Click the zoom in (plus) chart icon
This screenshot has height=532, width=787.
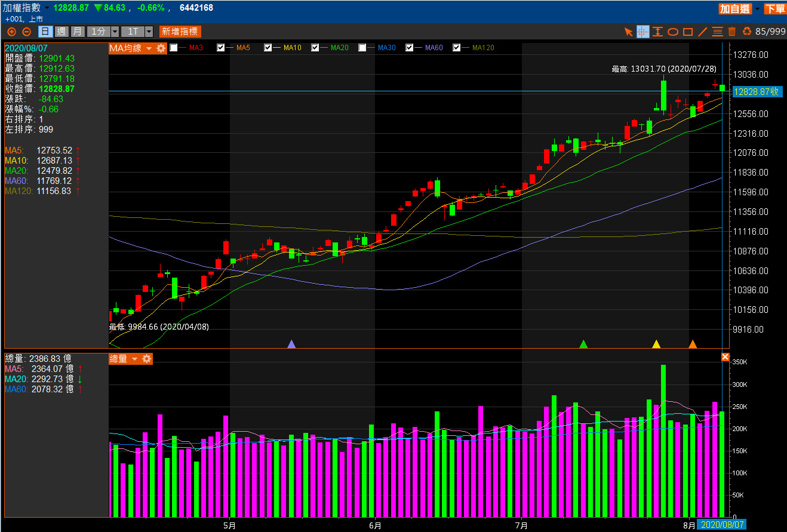coord(11,32)
